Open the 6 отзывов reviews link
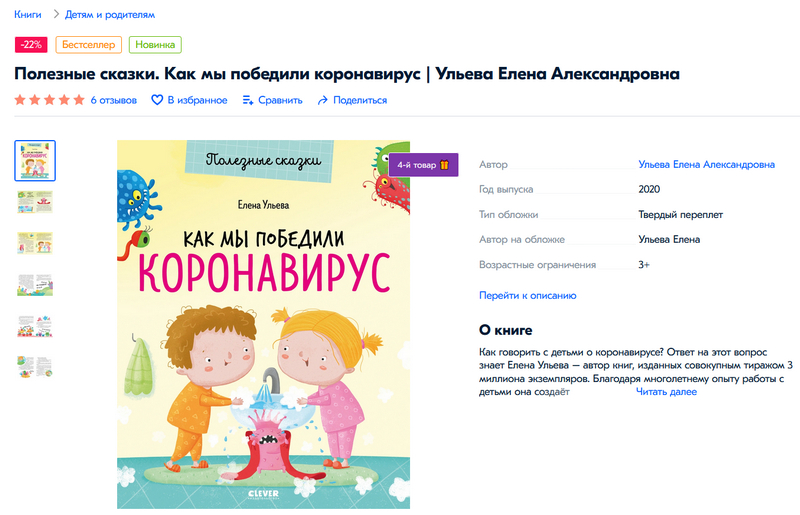 click(114, 100)
